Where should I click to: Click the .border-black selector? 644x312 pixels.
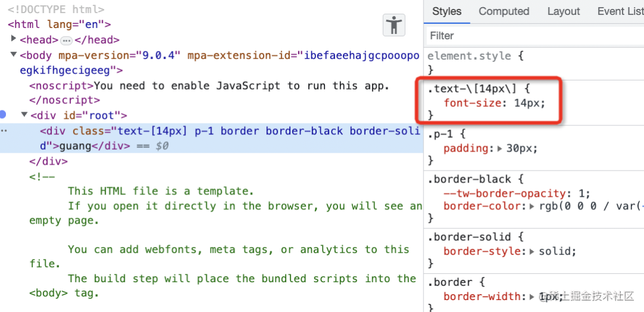pos(469,179)
